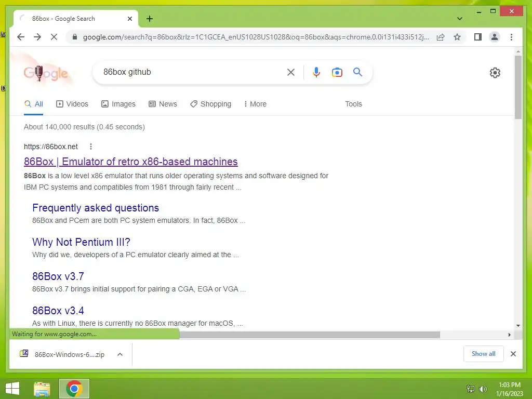Open a new browser tab
532x399 pixels.
(x=150, y=19)
